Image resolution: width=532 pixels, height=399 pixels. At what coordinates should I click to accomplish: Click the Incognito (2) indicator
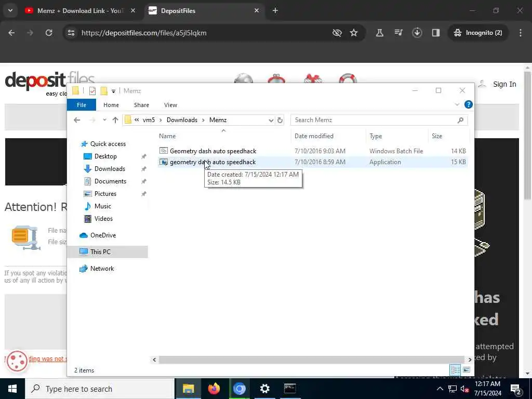click(x=478, y=33)
